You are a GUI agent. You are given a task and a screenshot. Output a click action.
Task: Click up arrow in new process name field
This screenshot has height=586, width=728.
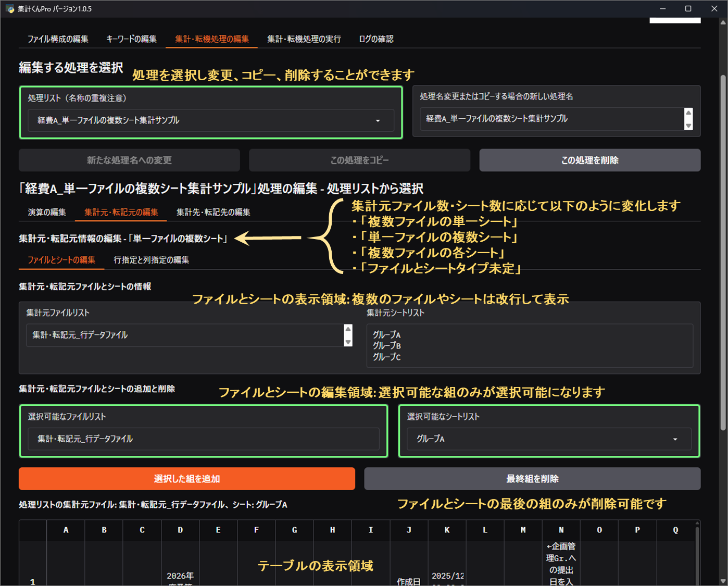(x=688, y=113)
